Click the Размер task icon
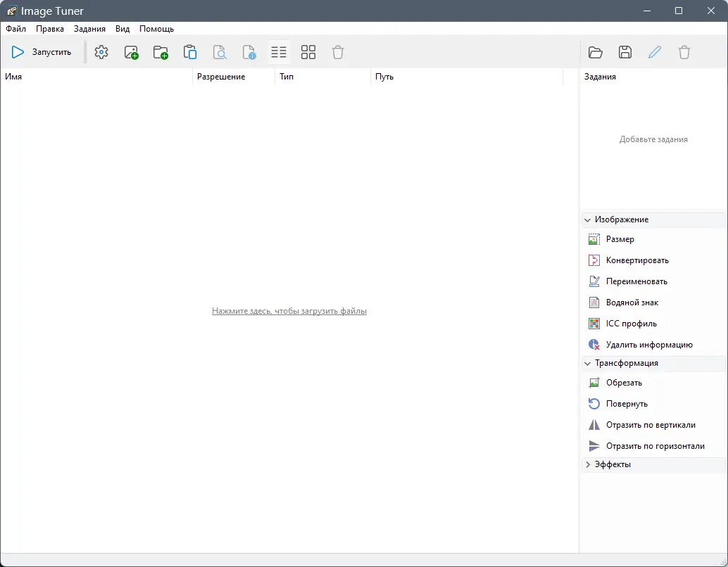728x567 pixels. coord(594,239)
